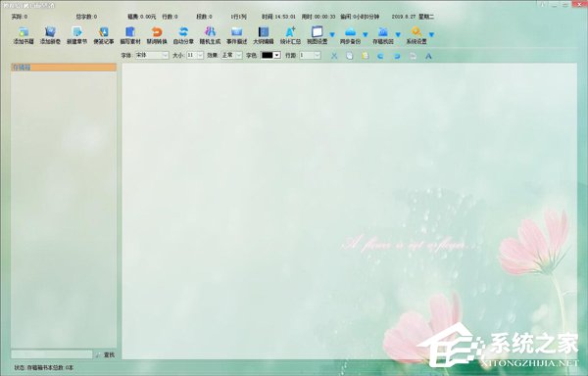Click the magnifier icon beside 查找

(98, 354)
